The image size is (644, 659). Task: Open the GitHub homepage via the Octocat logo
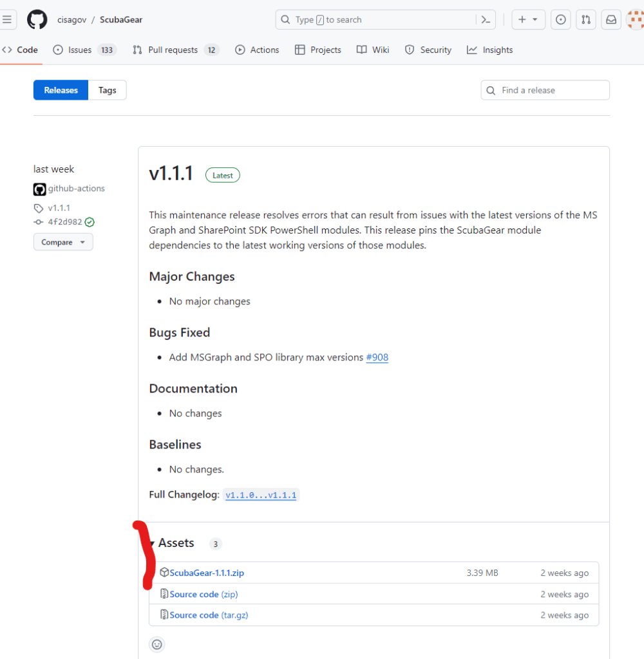click(37, 19)
